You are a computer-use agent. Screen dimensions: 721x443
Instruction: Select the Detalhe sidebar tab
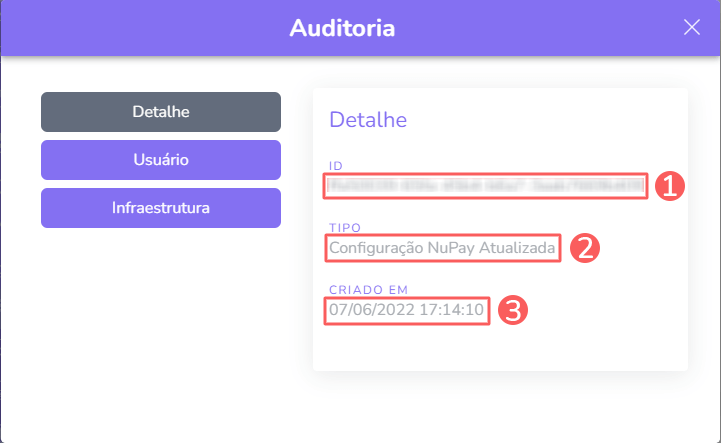[161, 112]
